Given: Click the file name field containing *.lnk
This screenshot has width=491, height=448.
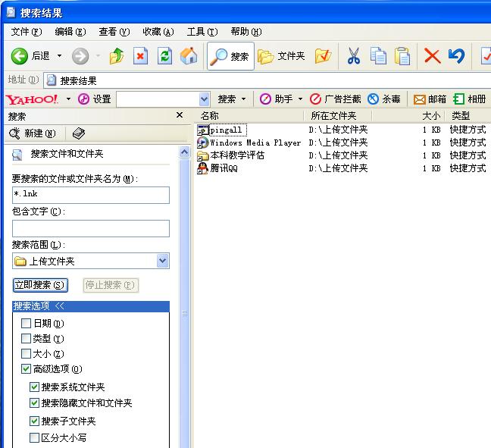Looking at the screenshot, I should 91,195.
